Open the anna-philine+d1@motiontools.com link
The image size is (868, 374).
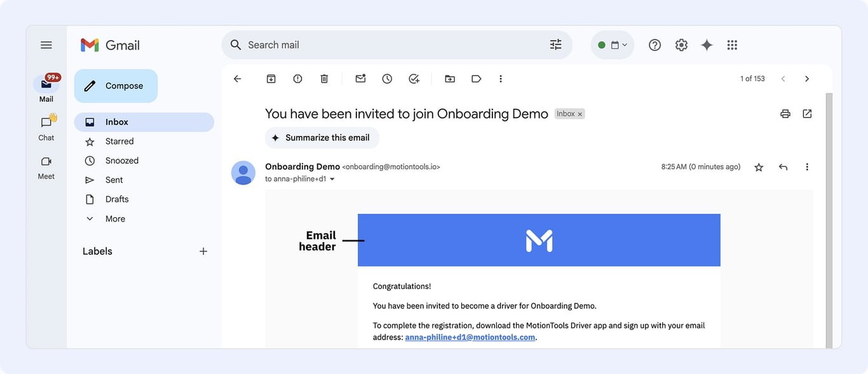470,337
